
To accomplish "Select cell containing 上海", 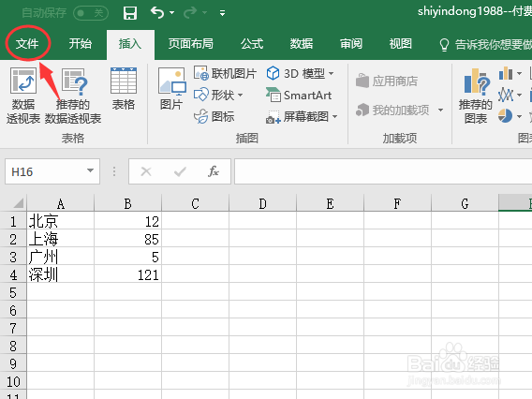I will coord(60,239).
